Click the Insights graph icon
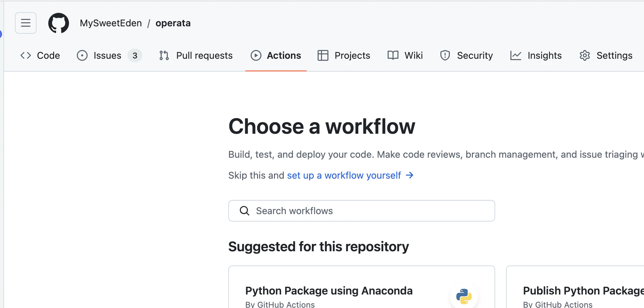This screenshot has width=644, height=308. 516,55
